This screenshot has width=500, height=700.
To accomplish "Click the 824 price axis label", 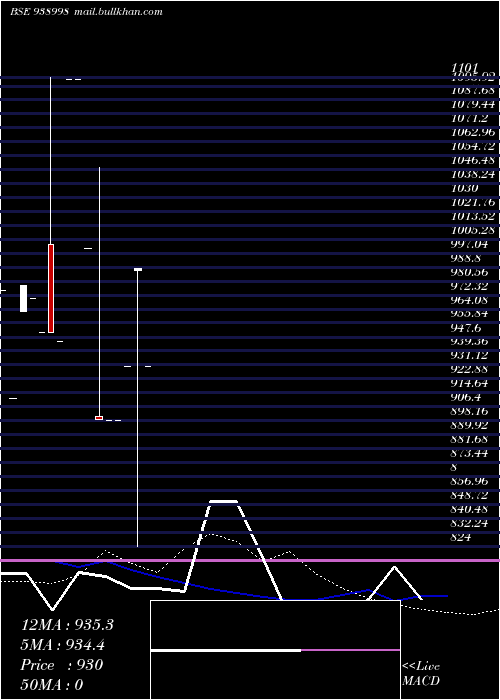I will (x=461, y=537).
